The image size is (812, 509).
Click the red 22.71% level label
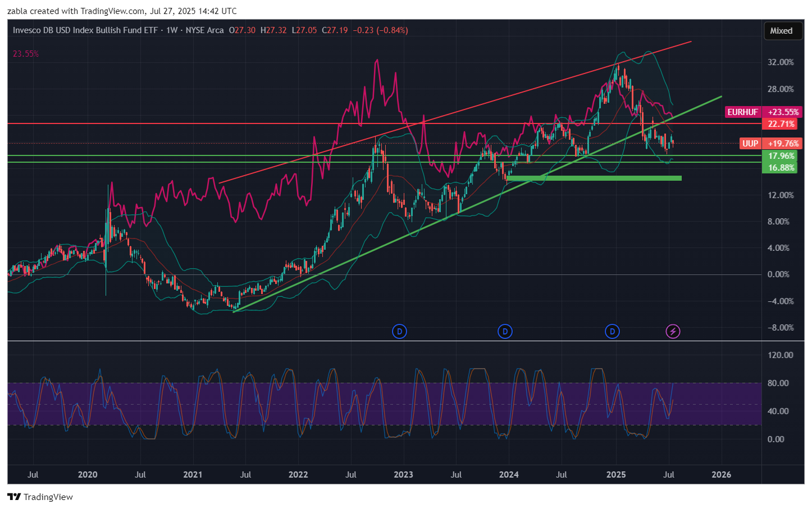pyautogui.click(x=781, y=124)
